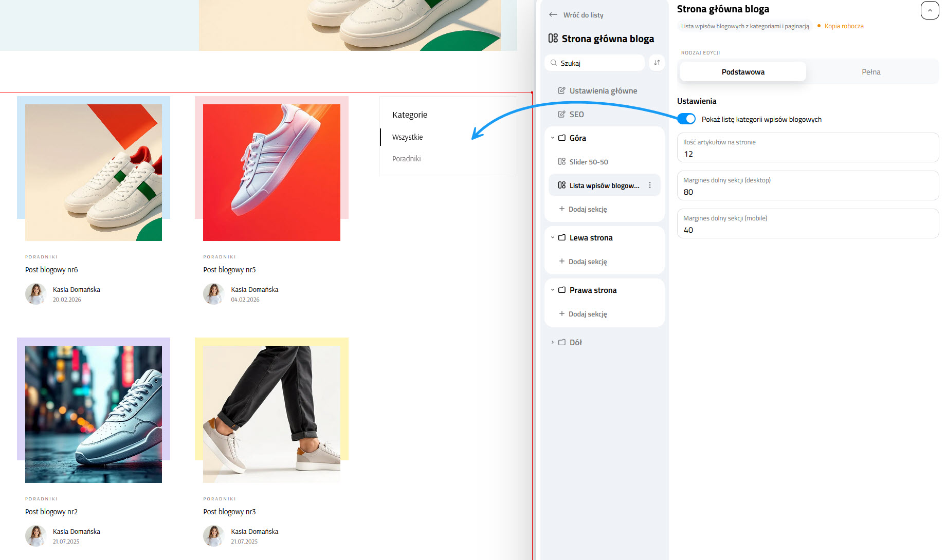Click the Slider 50-50 section icon
946x560 pixels.
(x=561, y=161)
